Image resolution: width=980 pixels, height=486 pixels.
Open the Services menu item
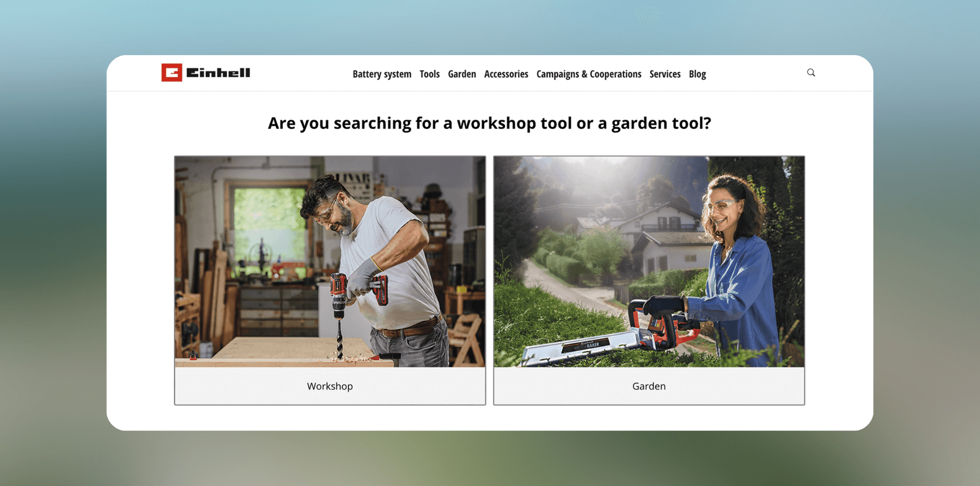(665, 74)
